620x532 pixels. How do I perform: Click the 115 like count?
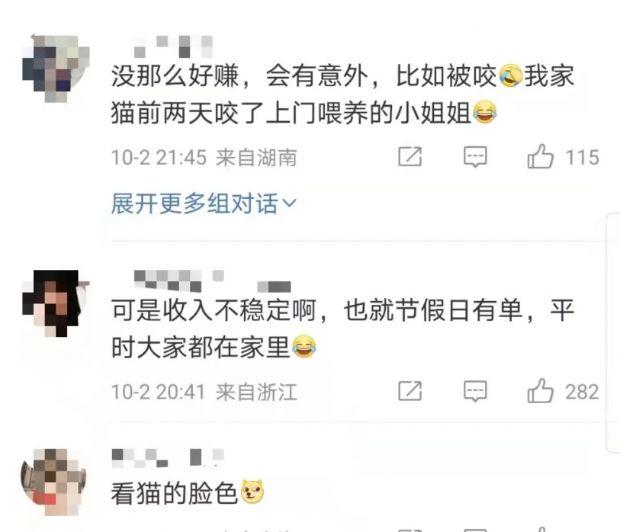[582, 157]
